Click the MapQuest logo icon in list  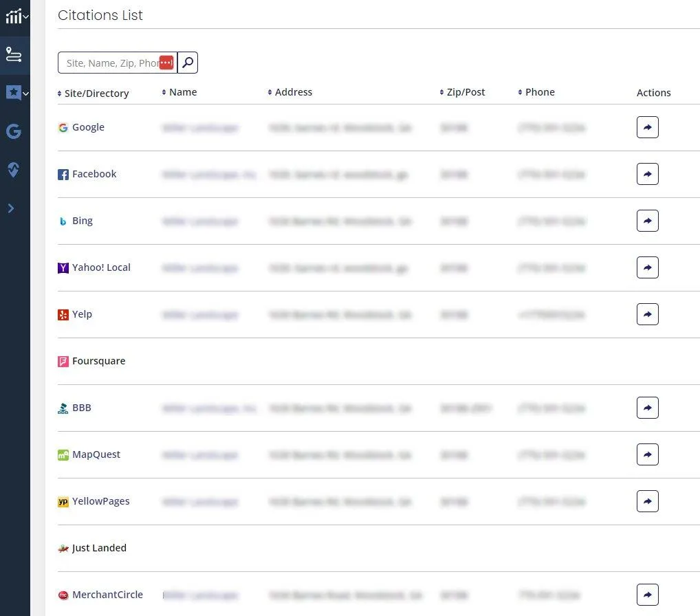63,455
